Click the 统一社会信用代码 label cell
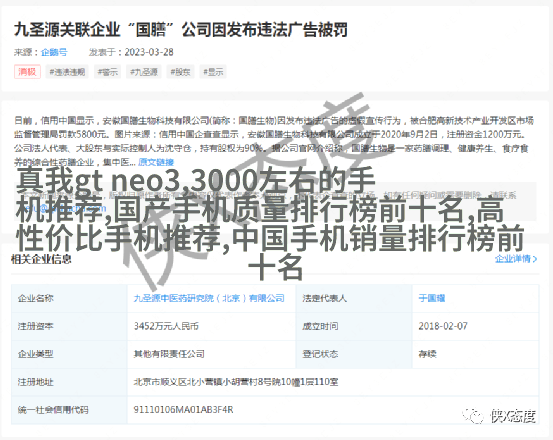Viewport: 553px width, 440px height. (69, 410)
